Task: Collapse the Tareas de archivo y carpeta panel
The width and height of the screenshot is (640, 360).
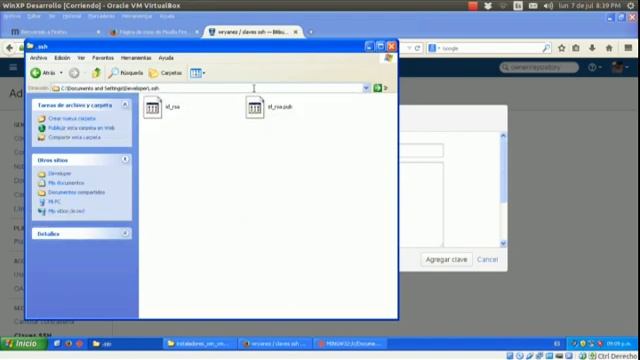Action: point(125,105)
